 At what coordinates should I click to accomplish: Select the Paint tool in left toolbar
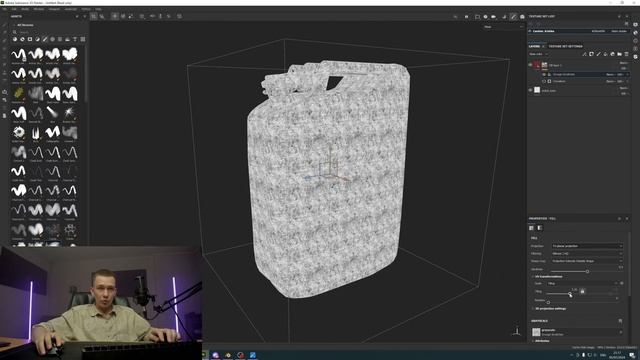4,25
